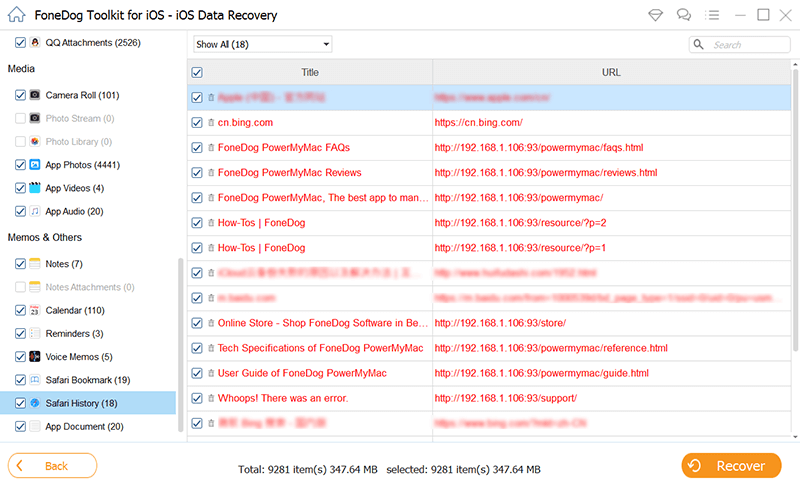Select Notes (7) category
The width and height of the screenshot is (800, 489).
[x=64, y=263]
